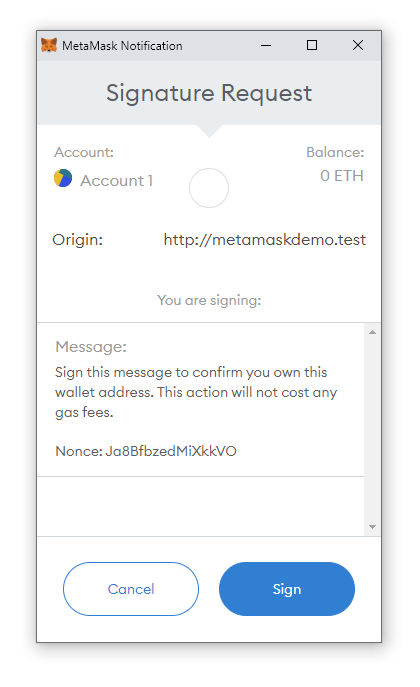Click the origin URL metamaskdemo.test
This screenshot has width=420, height=687.
click(x=265, y=240)
